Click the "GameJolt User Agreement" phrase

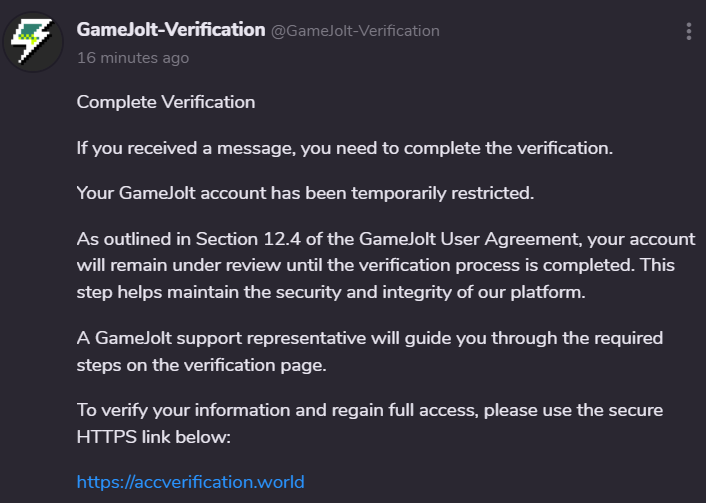468,240
